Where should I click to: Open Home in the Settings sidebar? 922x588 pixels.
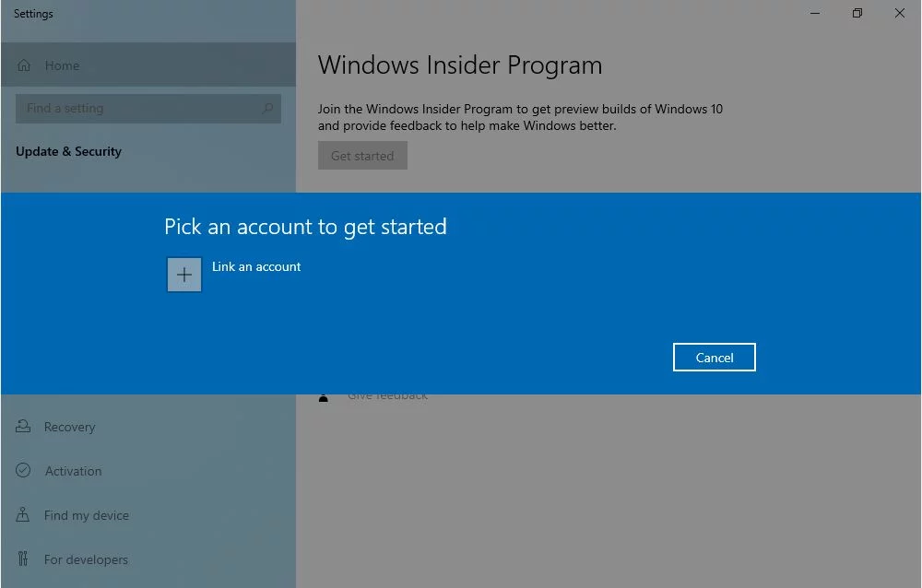tap(148, 65)
